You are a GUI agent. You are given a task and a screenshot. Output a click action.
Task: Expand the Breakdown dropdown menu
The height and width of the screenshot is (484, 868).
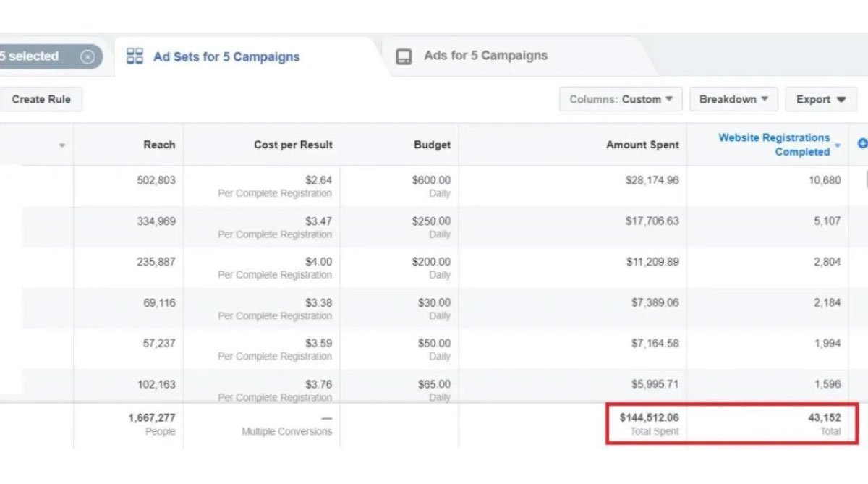733,100
